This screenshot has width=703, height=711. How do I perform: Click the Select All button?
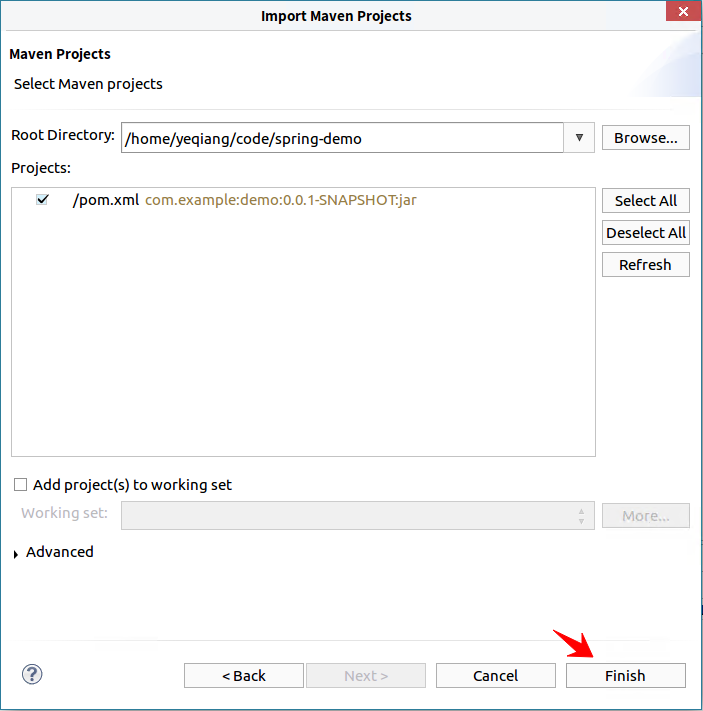point(646,200)
